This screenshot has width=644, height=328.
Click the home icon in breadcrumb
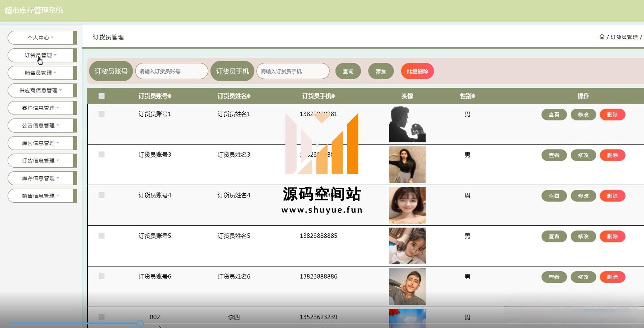(x=602, y=37)
